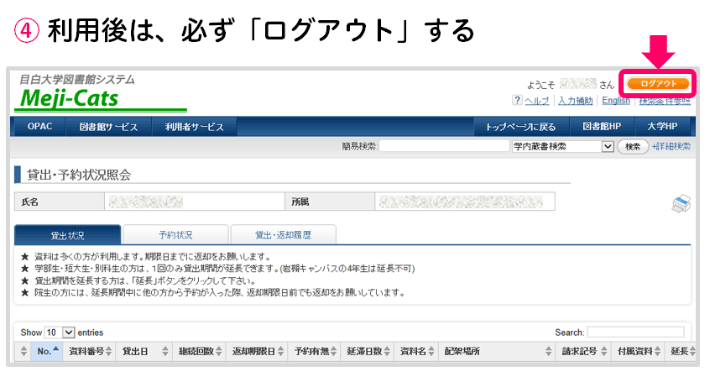Go to トップページに戻る
The width and height of the screenshot is (710, 378).
point(520,127)
